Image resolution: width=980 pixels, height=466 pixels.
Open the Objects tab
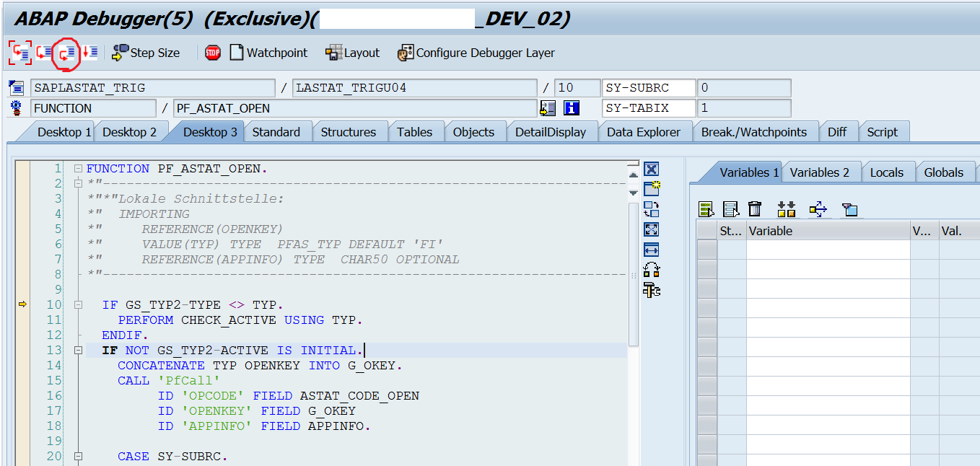point(474,132)
